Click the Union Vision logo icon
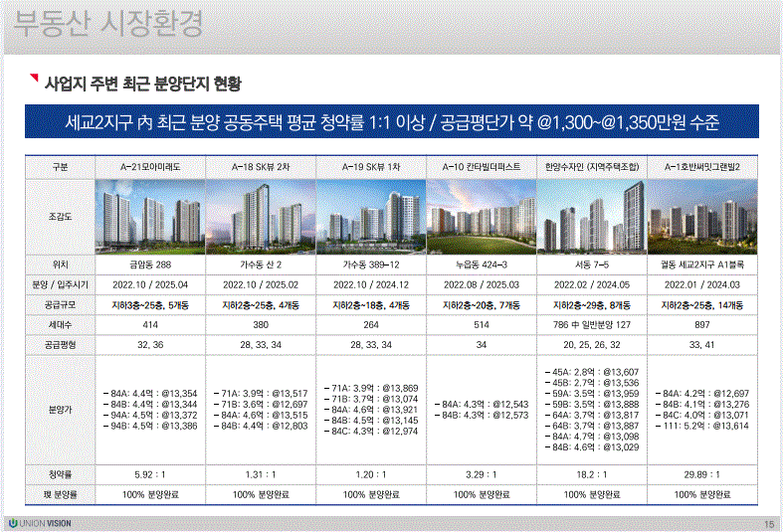Screen dimensions: 783x532 (x=13, y=523)
